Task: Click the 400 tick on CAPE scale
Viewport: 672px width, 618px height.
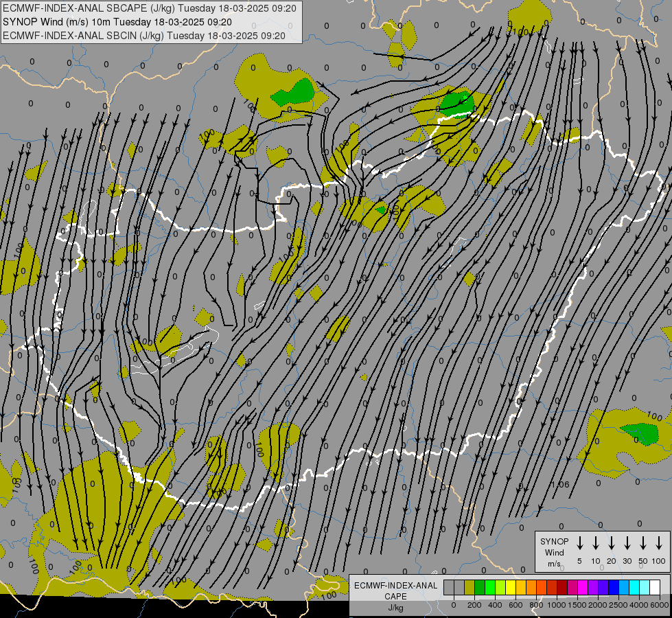Action: pyautogui.click(x=495, y=605)
